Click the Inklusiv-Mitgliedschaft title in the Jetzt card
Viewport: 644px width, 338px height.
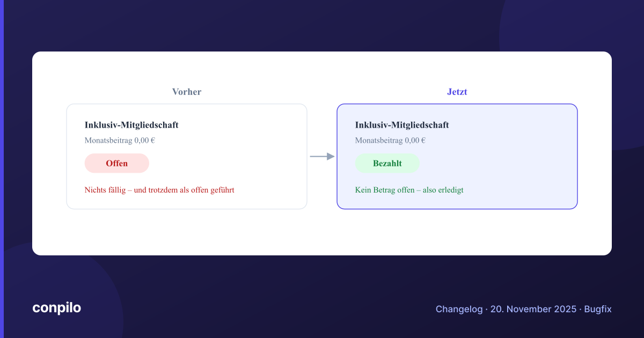click(402, 125)
